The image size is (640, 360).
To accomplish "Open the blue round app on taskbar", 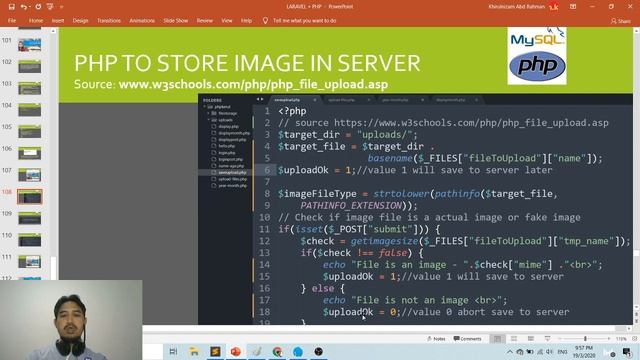I will click(x=298, y=351).
